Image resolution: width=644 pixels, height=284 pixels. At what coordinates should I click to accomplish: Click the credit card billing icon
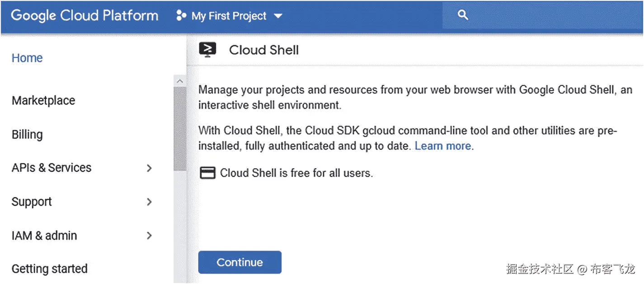(207, 173)
